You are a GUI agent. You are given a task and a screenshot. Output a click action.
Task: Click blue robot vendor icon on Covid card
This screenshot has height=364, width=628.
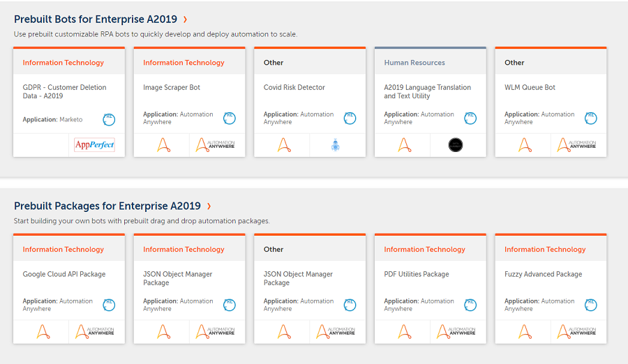click(x=336, y=145)
